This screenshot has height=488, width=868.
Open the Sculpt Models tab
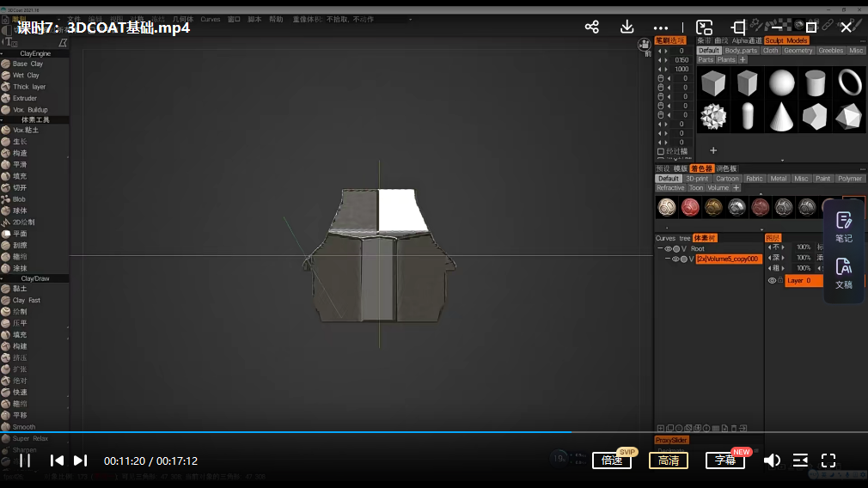[786, 40]
